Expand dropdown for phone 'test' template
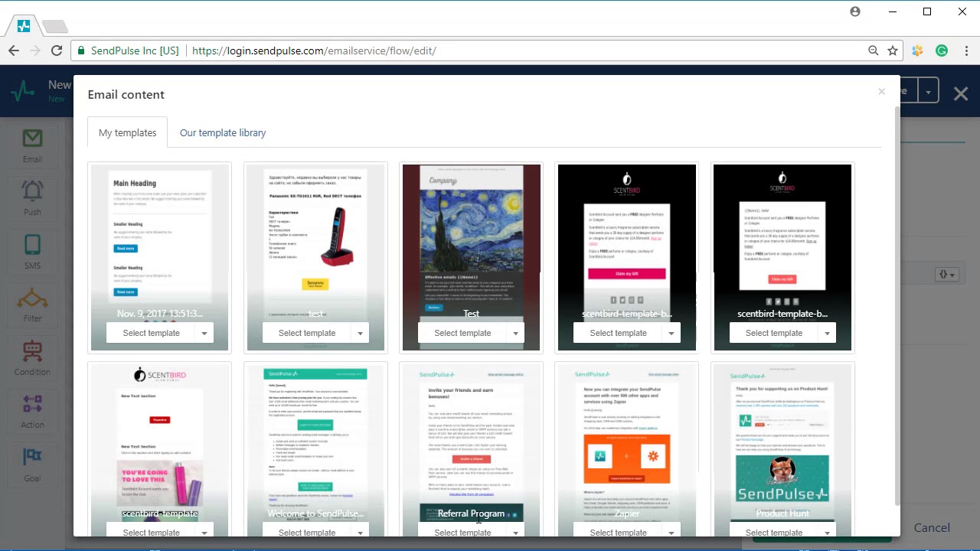 tap(360, 333)
